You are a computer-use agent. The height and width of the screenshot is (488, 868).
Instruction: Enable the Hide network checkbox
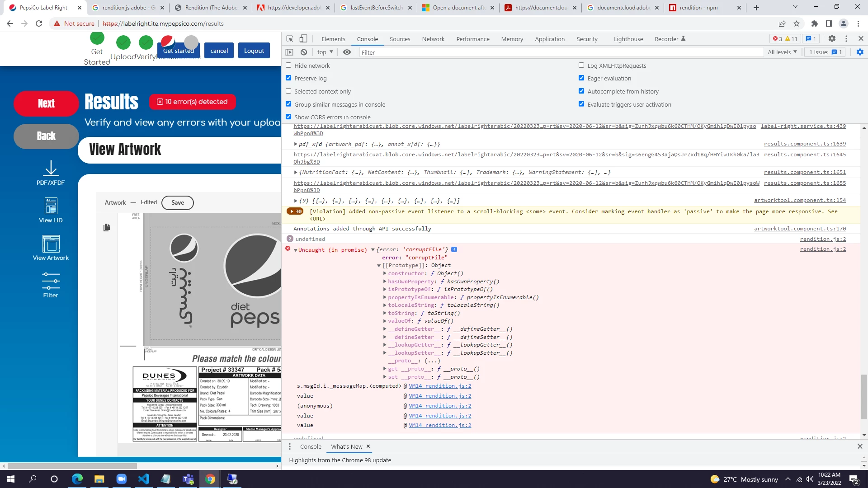288,66
